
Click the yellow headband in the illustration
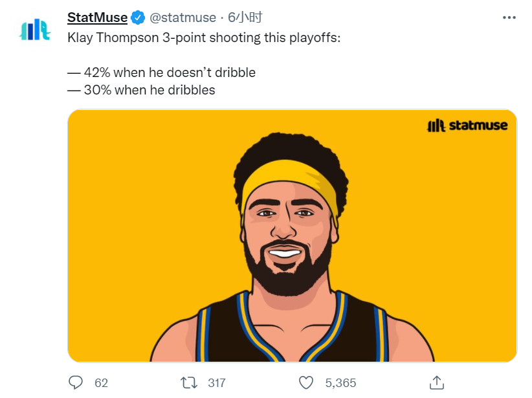289,180
